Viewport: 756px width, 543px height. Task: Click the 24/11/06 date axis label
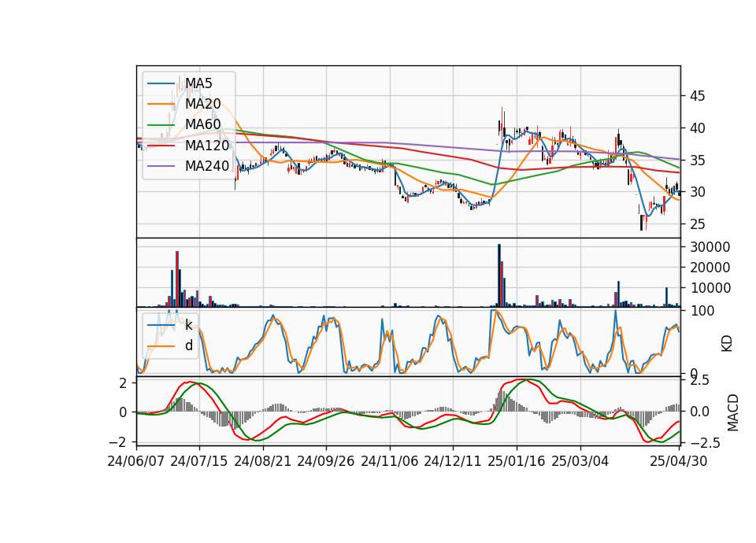[390, 461]
